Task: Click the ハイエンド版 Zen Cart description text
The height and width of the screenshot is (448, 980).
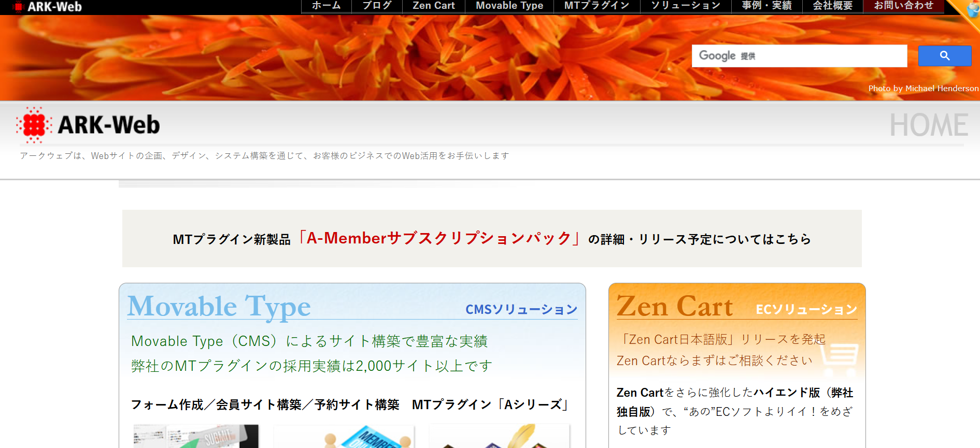Action: 735,411
